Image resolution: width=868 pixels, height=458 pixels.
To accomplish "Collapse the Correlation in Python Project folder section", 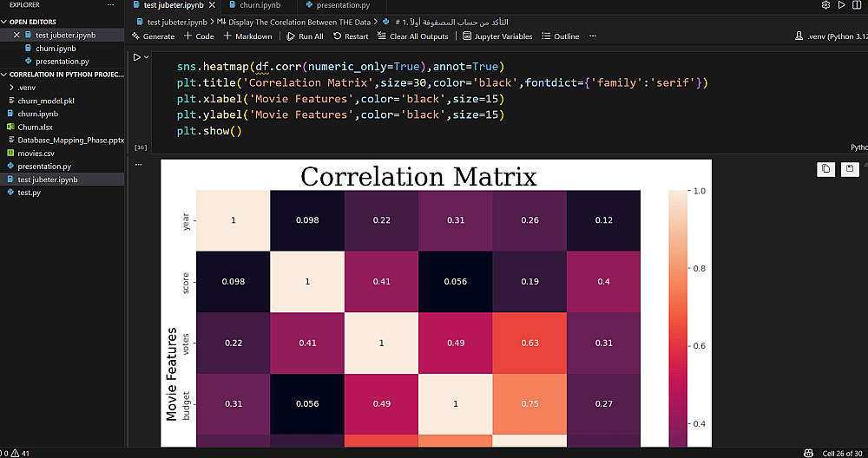I will tap(62, 74).
